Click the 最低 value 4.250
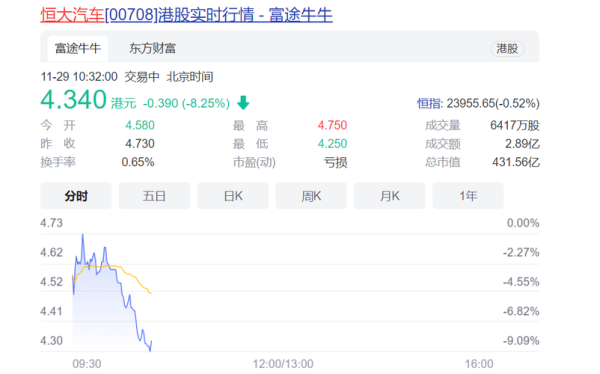Viewport: 600px width, 374px height. pos(333,144)
